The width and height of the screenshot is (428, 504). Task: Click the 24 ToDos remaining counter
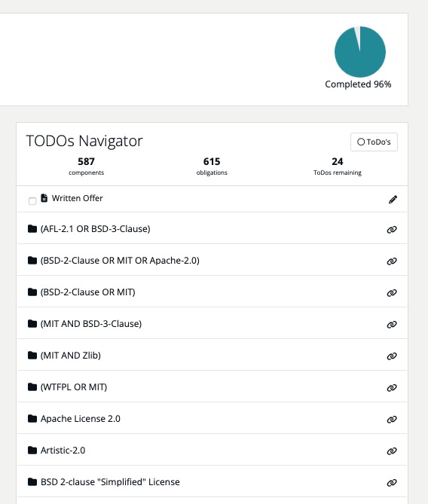pos(338,166)
